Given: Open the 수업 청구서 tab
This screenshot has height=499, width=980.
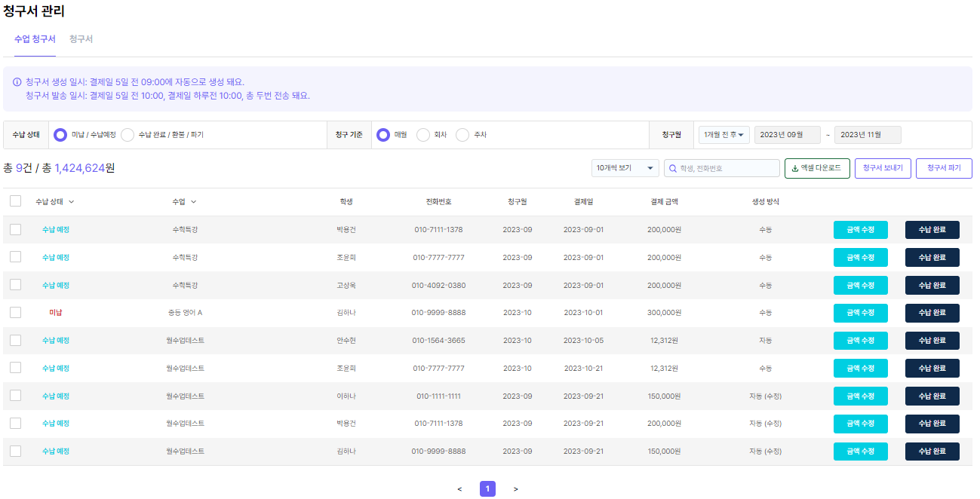Looking at the screenshot, I should tap(35, 38).
